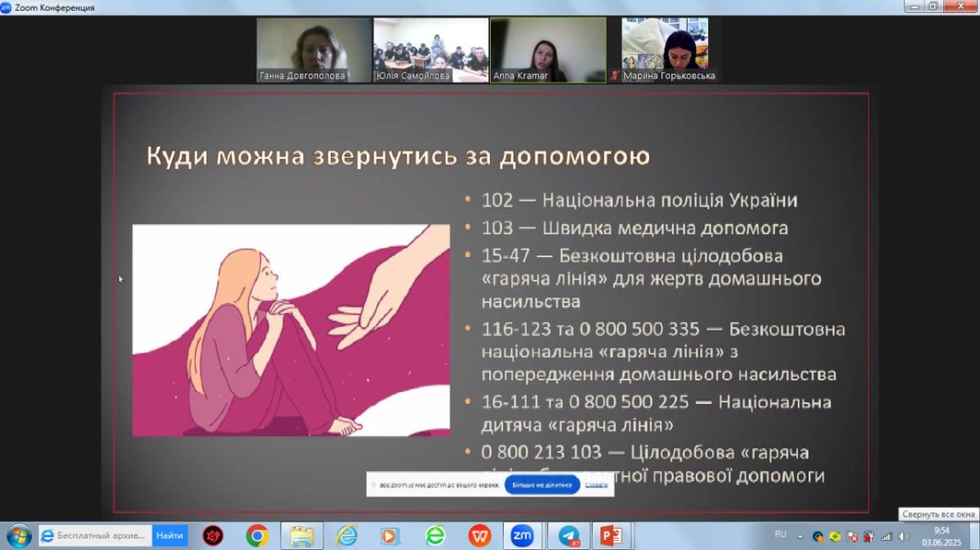Select Юлія Самойлова video thumbnail
Image resolution: width=980 pixels, height=550 pixels.
click(x=431, y=50)
